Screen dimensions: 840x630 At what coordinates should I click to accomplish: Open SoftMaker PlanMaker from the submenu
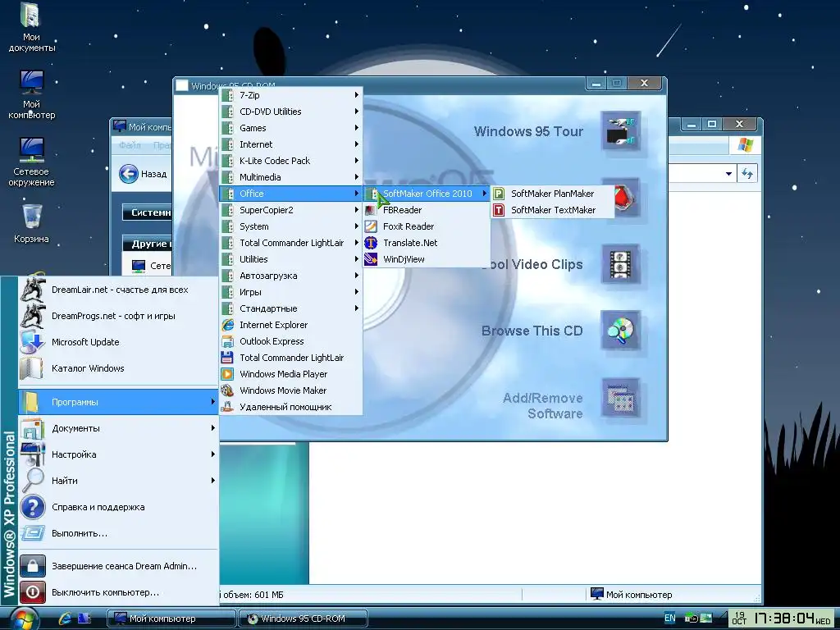coord(552,194)
